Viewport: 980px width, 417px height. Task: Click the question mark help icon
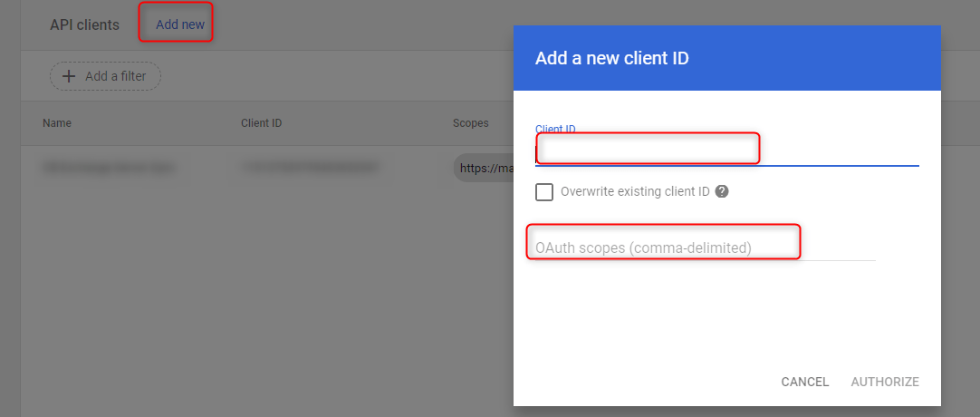(722, 192)
